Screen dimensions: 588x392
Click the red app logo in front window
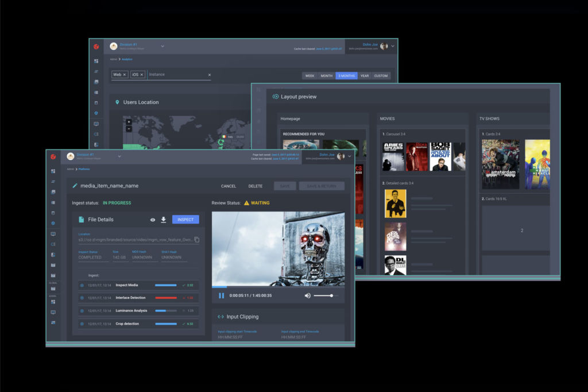53,156
